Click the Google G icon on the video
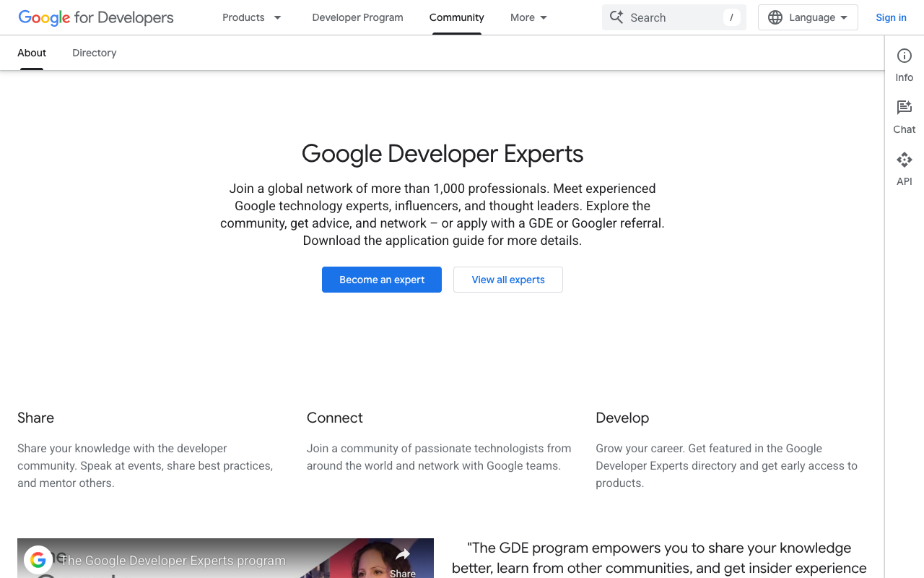 (x=38, y=560)
